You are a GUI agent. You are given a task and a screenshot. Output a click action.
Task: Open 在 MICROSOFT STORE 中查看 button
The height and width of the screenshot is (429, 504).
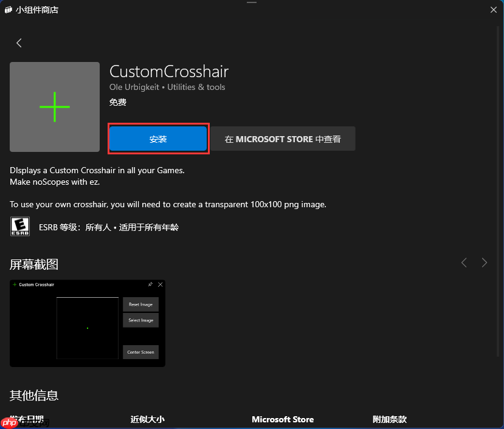283,139
